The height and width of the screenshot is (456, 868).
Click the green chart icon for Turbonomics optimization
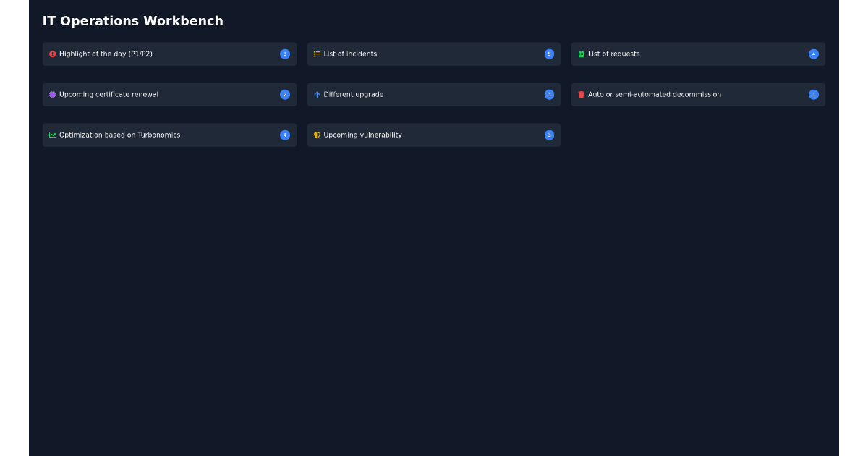(x=51, y=135)
